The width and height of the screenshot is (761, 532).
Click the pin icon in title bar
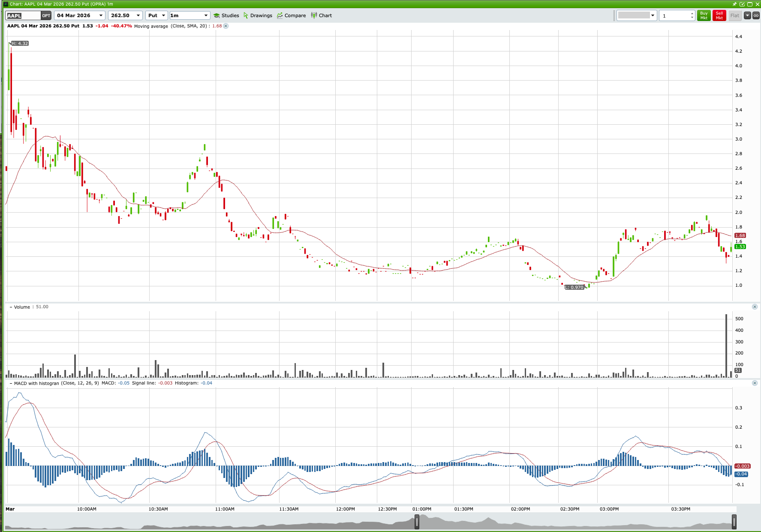(x=734, y=4)
